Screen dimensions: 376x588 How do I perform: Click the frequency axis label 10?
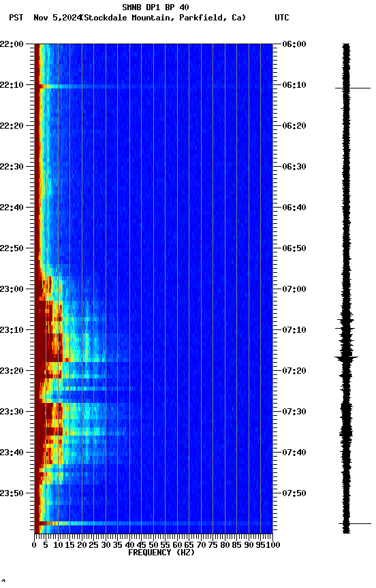[58, 545]
